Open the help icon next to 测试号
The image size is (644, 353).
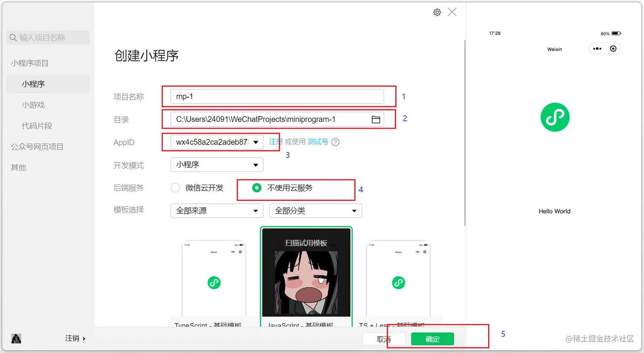(335, 142)
